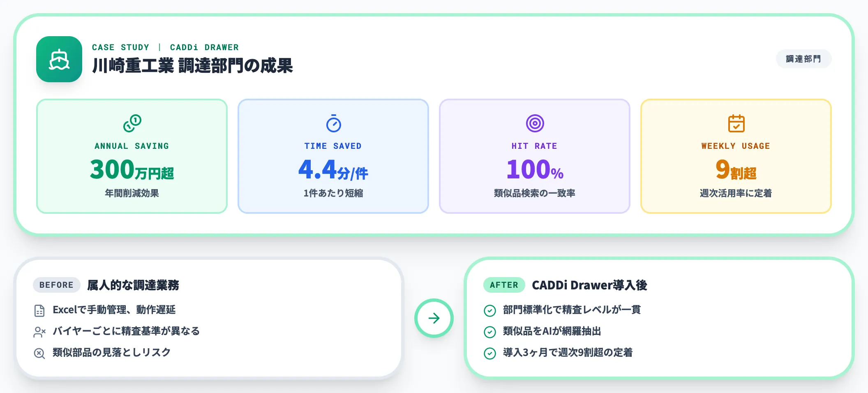Click the spreadsheet file icon beside Excel item
868x393 pixels.
pyautogui.click(x=39, y=311)
